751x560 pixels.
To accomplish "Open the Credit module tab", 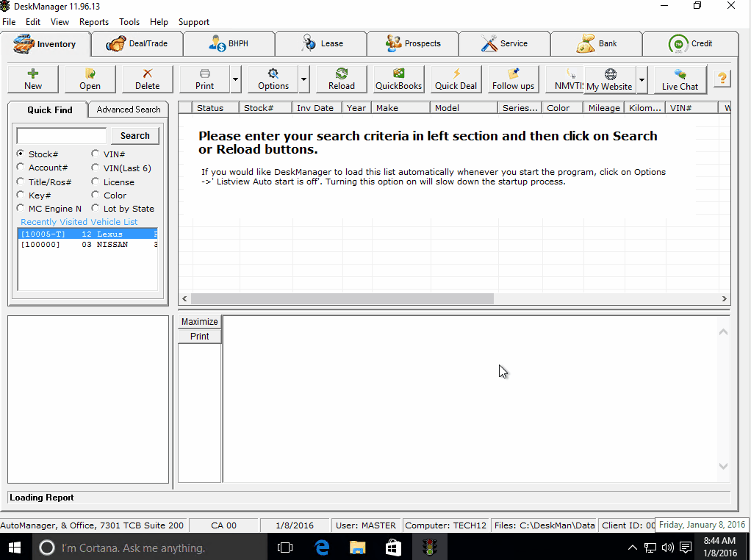I will (x=690, y=43).
